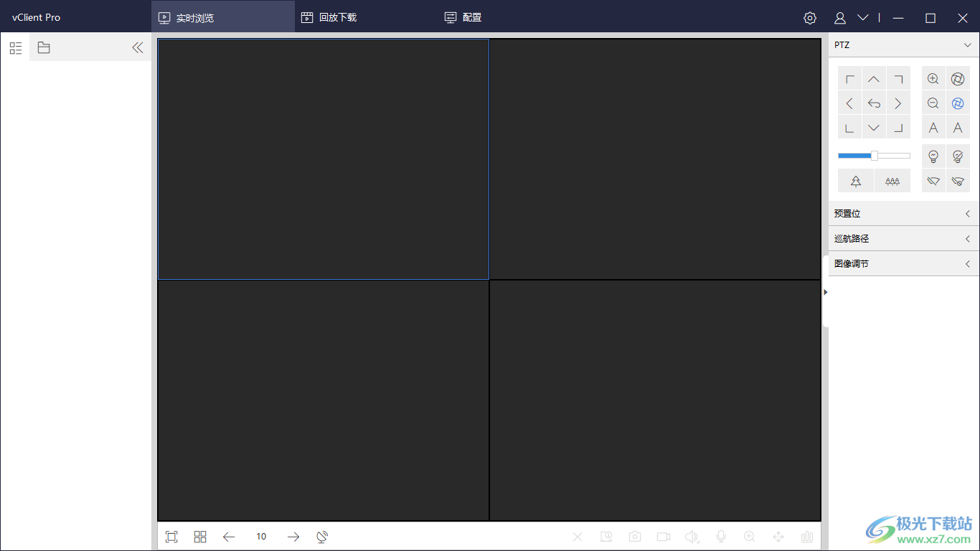Click the blue iris aperture icon

pos(958,103)
